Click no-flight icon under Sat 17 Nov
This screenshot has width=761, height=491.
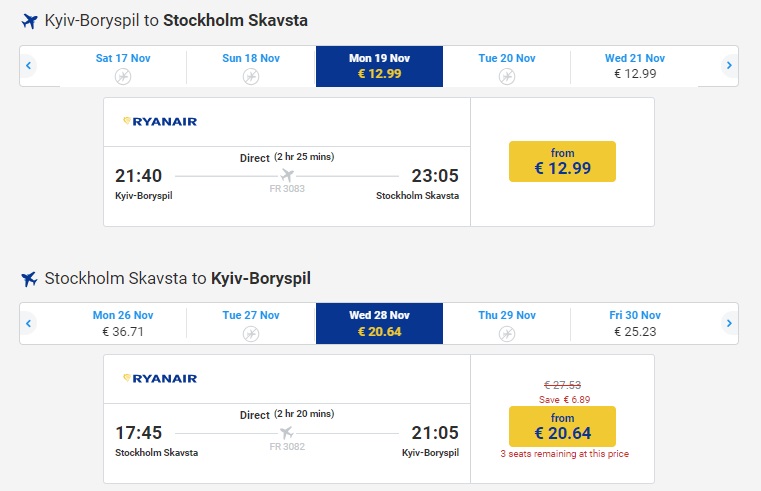click(123, 75)
